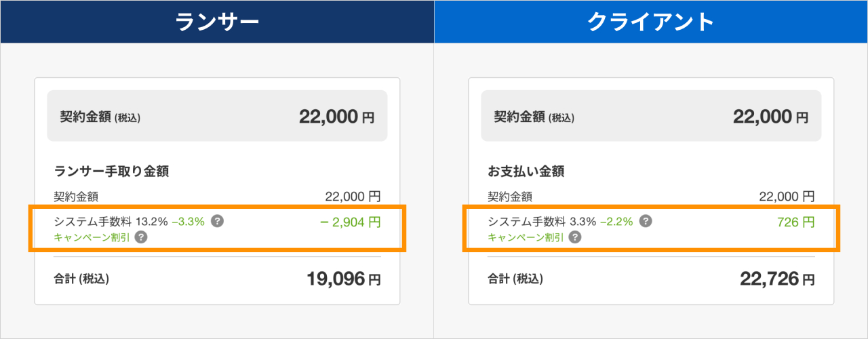Image resolution: width=868 pixels, height=339 pixels.
Task: Click the −2.2% discount rate text
Action: click(617, 221)
